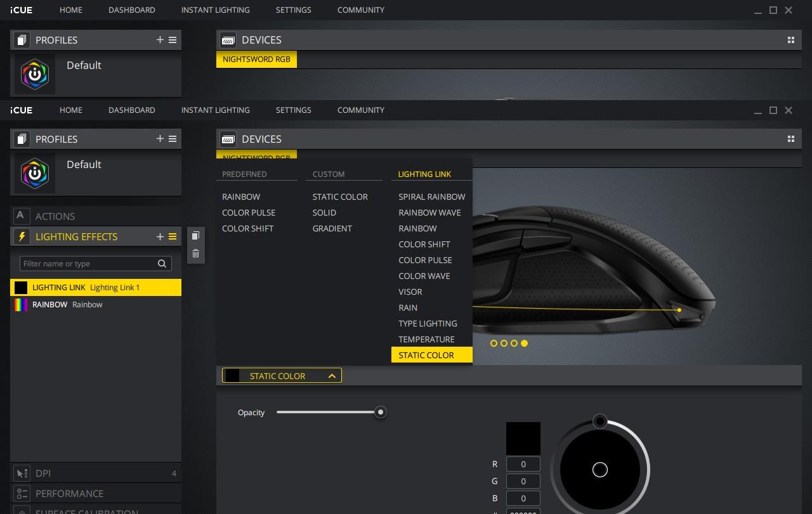The width and height of the screenshot is (812, 514).
Task: Expand the Actions section
Action: click(x=95, y=216)
